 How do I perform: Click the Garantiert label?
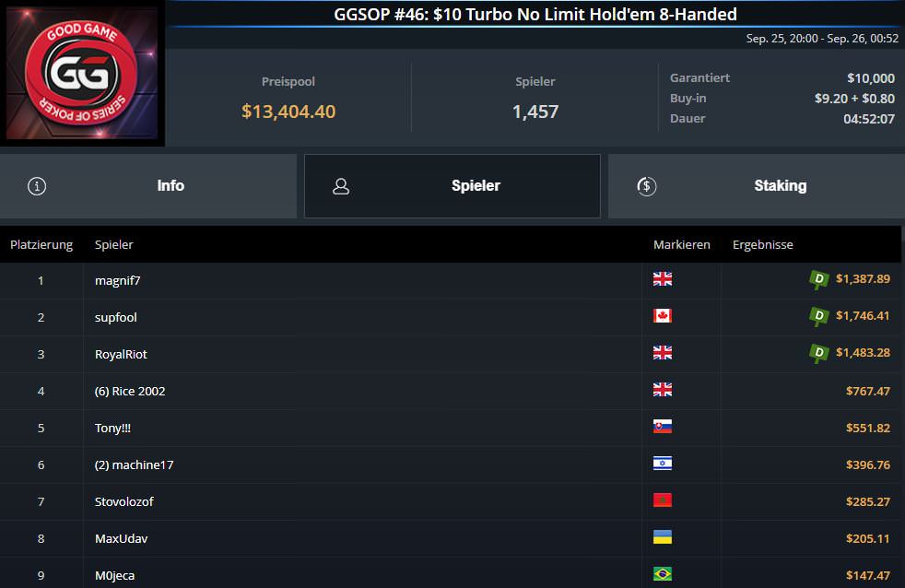pos(700,78)
